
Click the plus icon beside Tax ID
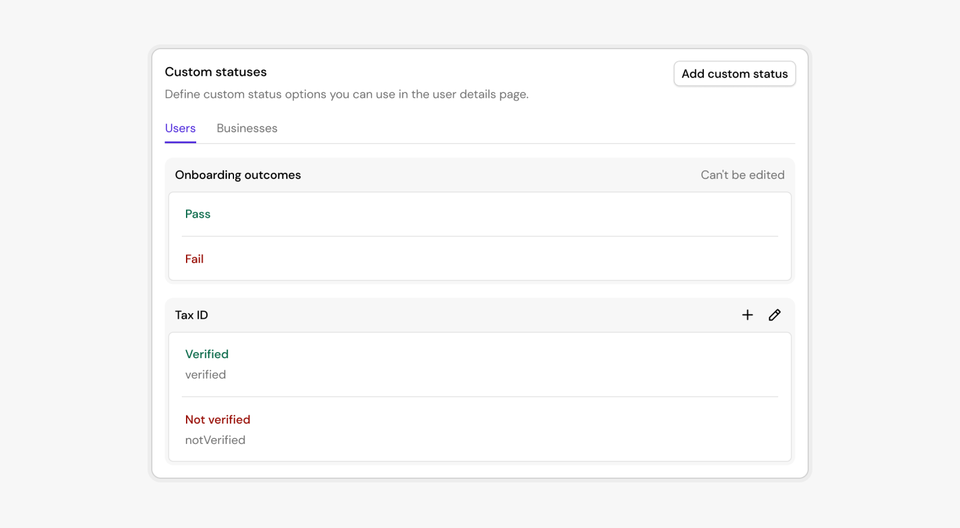(x=747, y=315)
